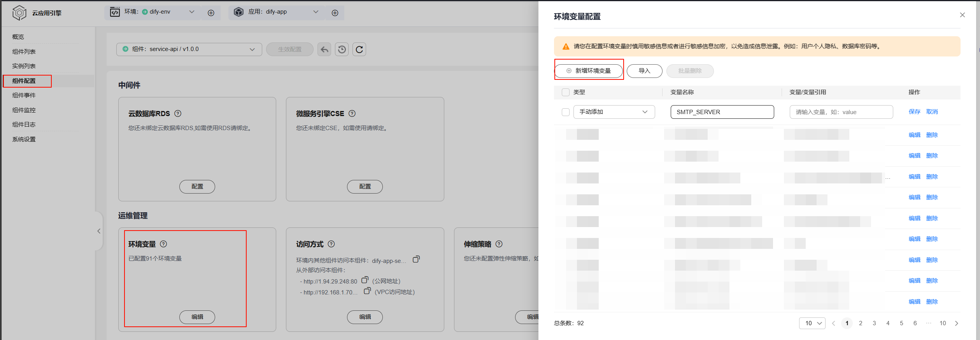Viewport: 980px width, 340px height.
Task: Open 系统设置 in the sidebar
Action: 24,139
